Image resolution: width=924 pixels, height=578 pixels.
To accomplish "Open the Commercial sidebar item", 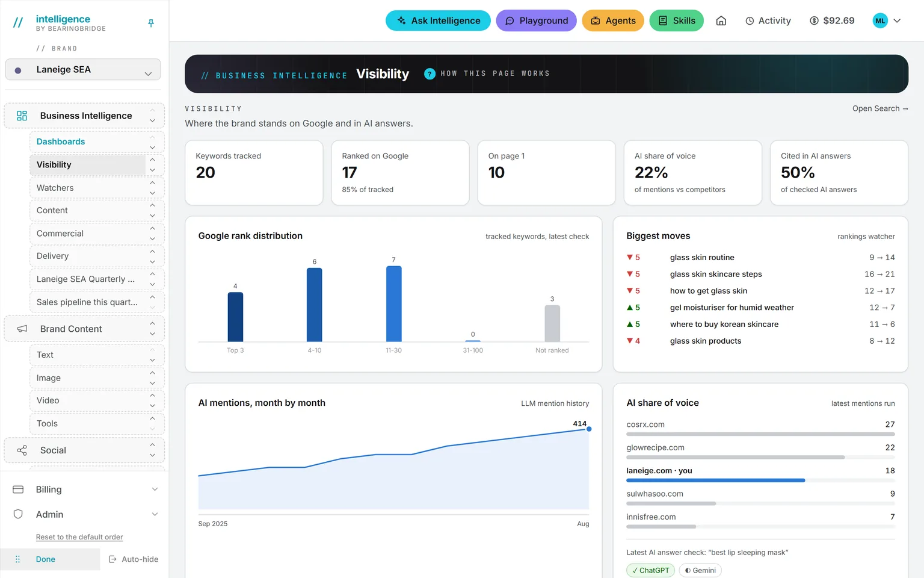I will (x=60, y=234).
